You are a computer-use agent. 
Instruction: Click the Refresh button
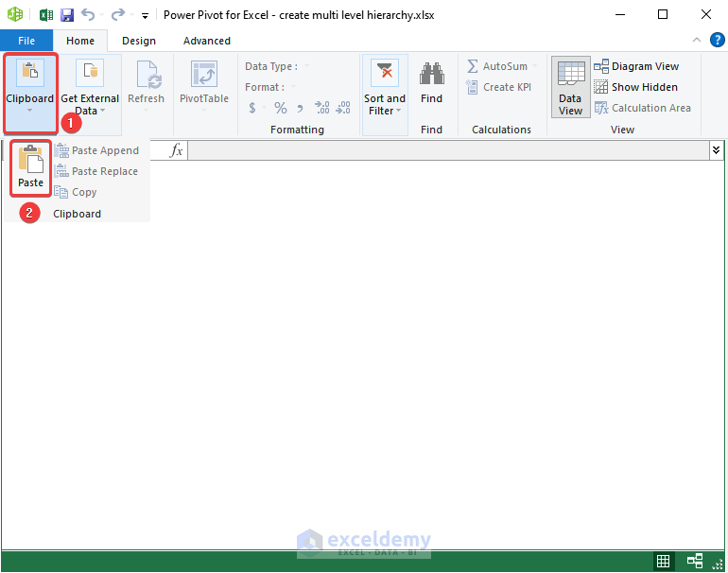[146, 86]
